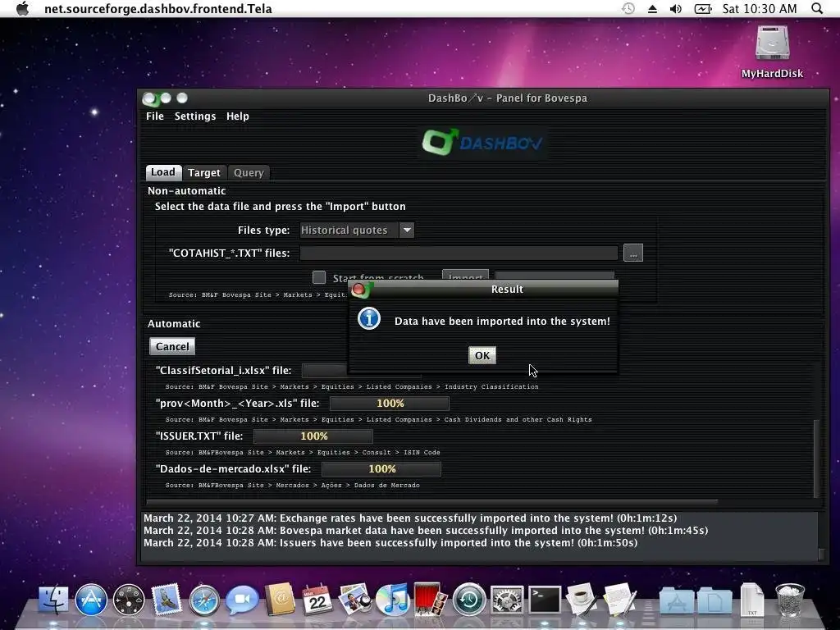Click the volume icon in menu bar
The height and width of the screenshot is (630, 840).
tap(676, 8)
